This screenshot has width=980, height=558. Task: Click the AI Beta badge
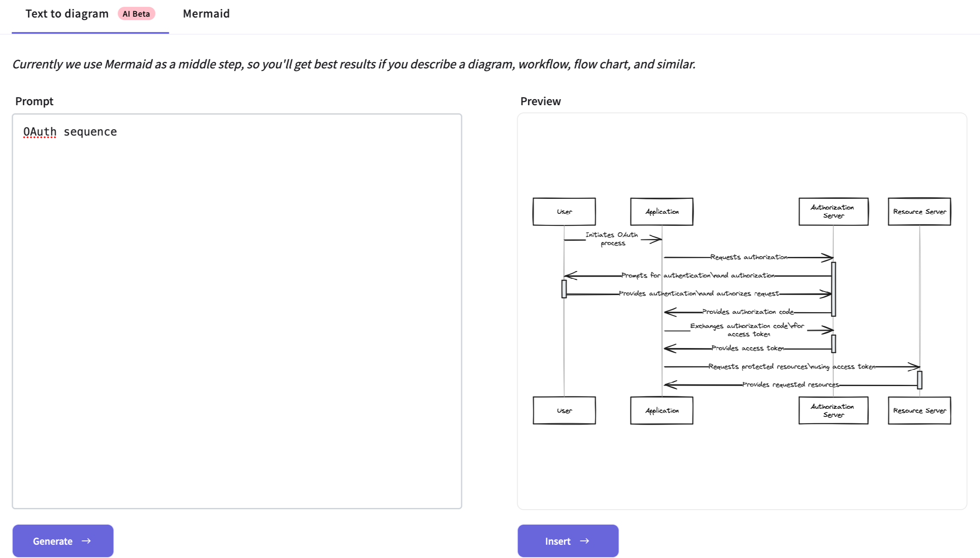pos(136,14)
